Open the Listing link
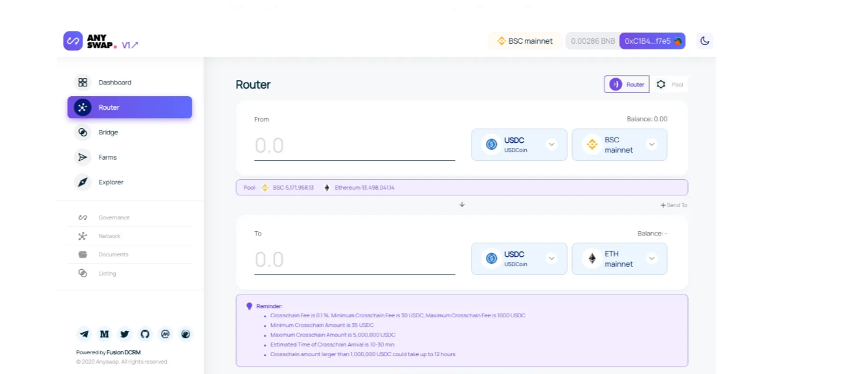 107,273
